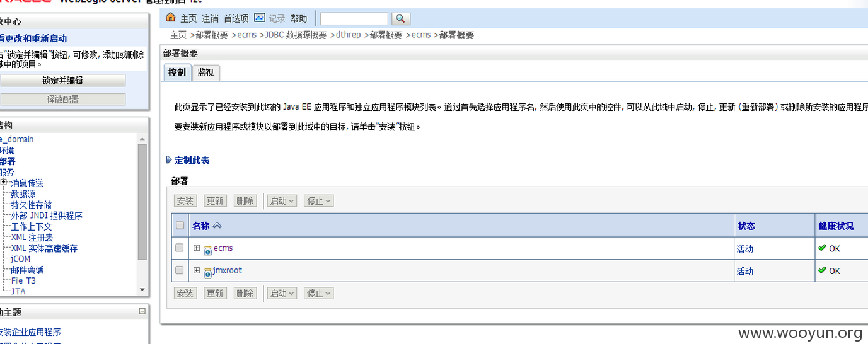Image resolution: width=868 pixels, height=351 pixels.
Task: Click 注销 to log out
Action: [x=210, y=19]
